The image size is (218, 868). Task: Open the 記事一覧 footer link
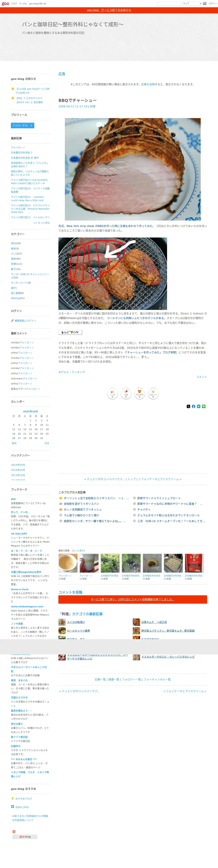tap(100, 679)
